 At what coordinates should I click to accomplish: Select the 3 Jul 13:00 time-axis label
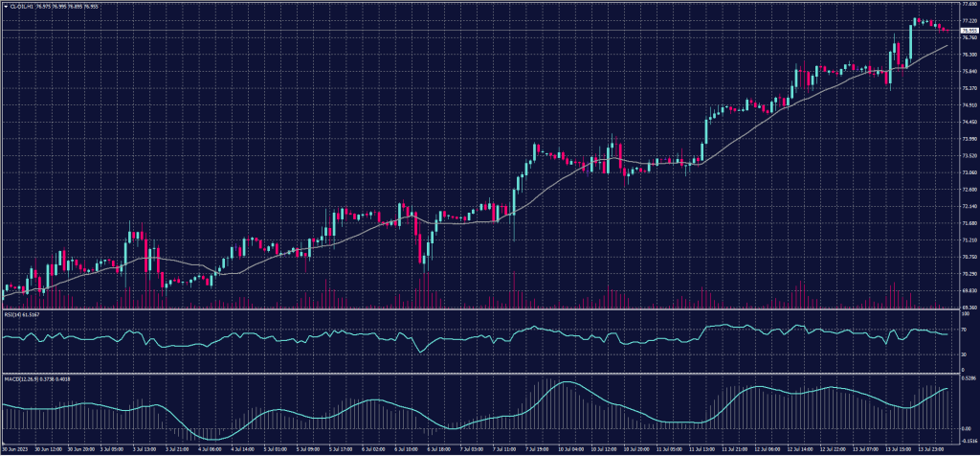(x=145, y=448)
